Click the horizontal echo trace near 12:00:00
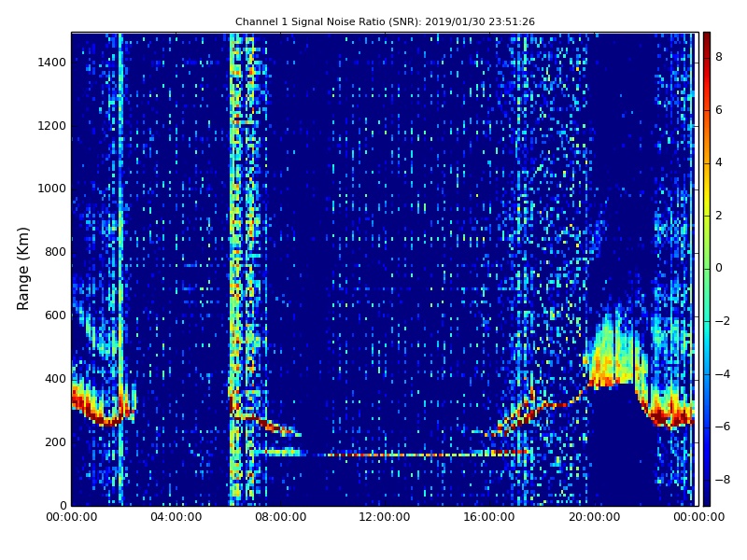This screenshot has width=747, height=560. click(385, 455)
